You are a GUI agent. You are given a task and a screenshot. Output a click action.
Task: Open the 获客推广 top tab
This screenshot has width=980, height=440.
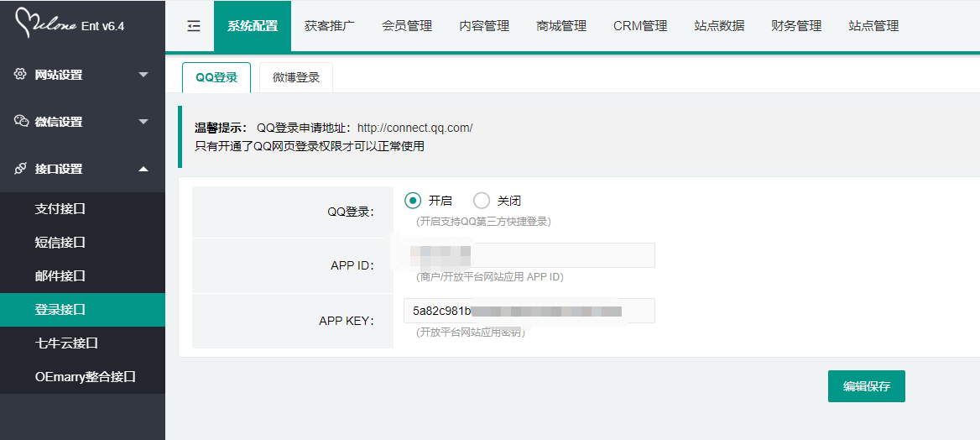click(x=330, y=26)
